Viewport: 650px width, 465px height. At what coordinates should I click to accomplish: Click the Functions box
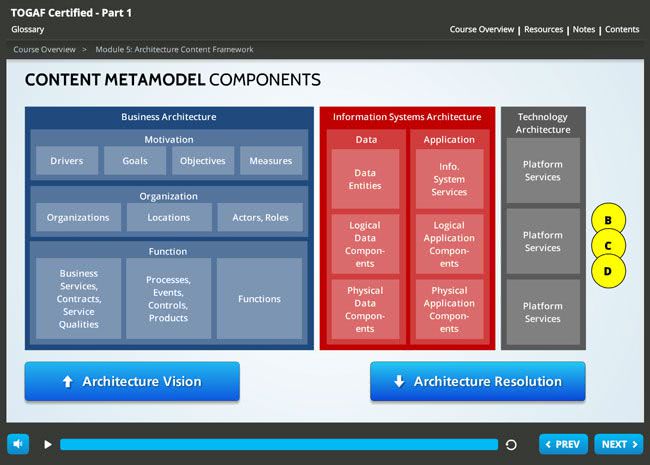pyautogui.click(x=260, y=298)
